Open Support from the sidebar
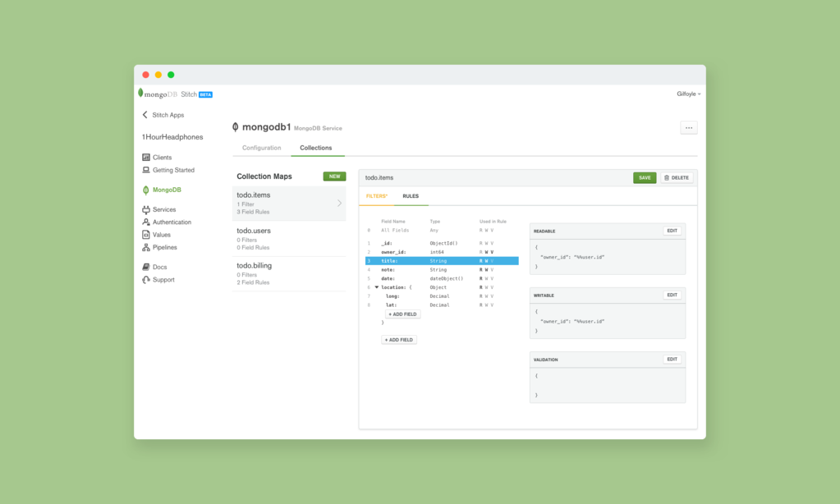 click(x=158, y=280)
